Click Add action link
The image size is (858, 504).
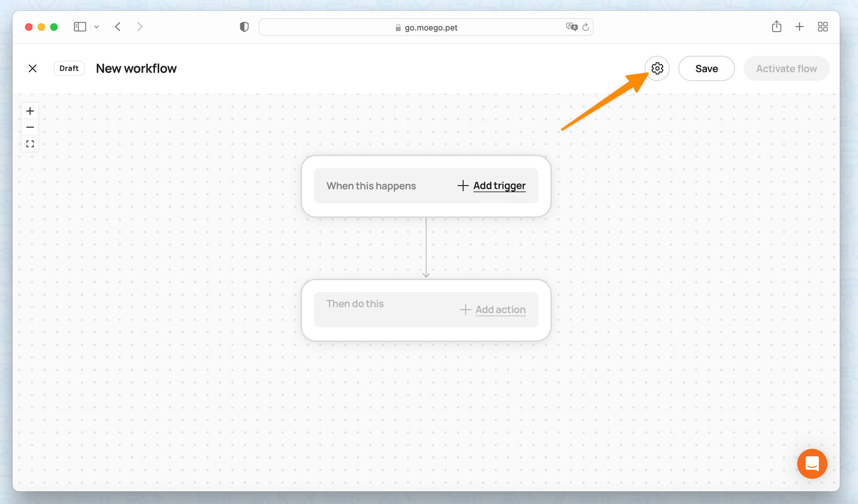tap(500, 310)
